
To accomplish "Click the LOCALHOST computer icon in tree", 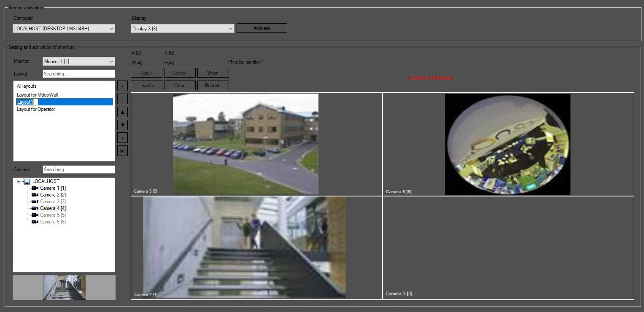I will [x=27, y=181].
